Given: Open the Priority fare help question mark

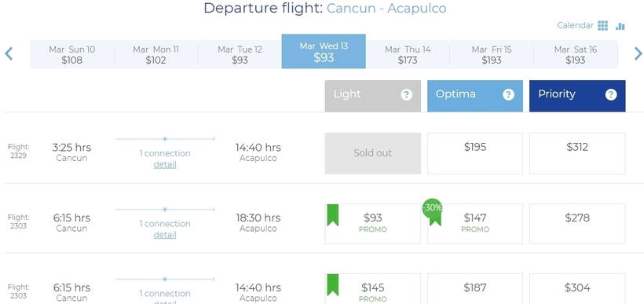Looking at the screenshot, I should (611, 95).
